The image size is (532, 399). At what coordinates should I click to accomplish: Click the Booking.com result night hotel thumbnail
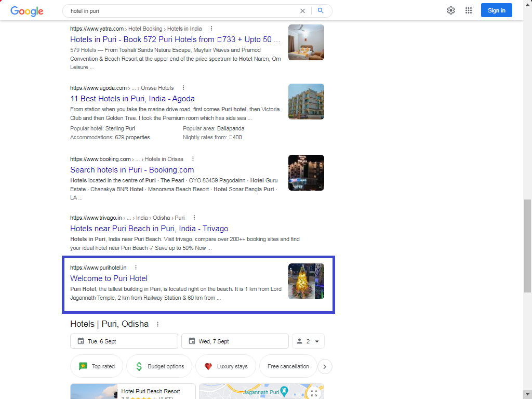(306, 172)
